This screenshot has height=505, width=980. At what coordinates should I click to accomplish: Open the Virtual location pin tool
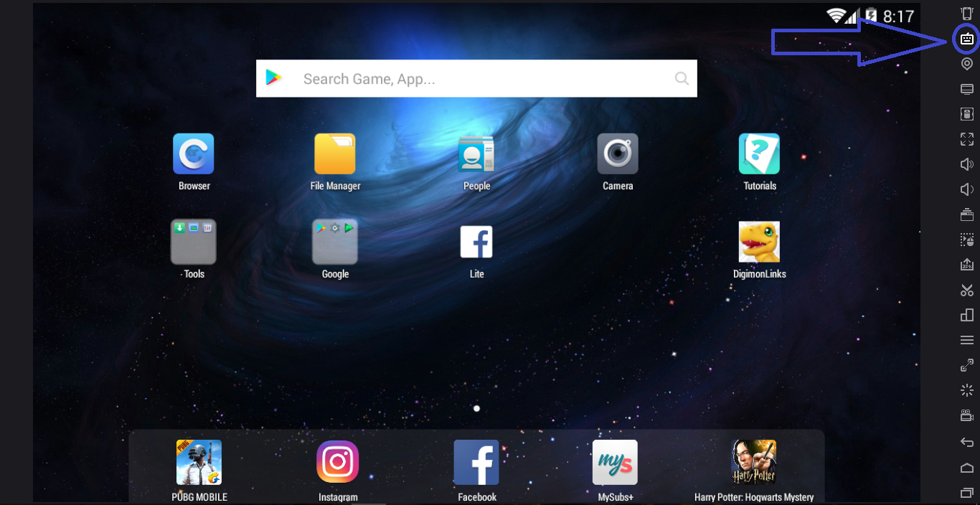(967, 64)
